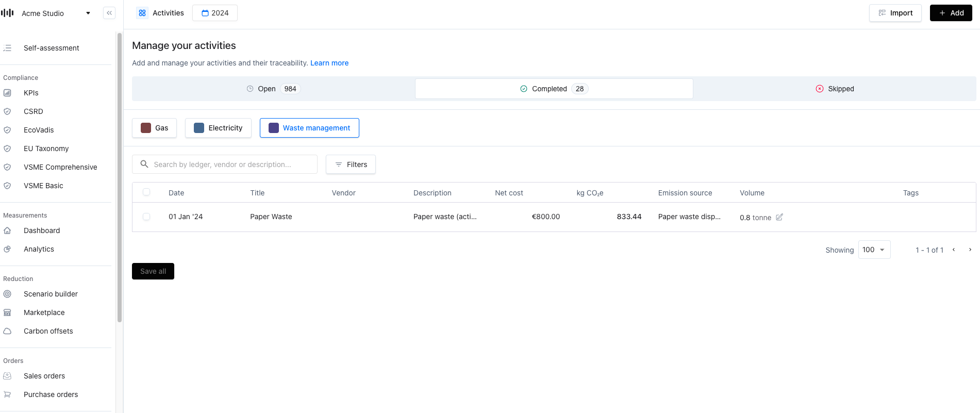The width and height of the screenshot is (980, 413).
Task: Open the Showing 100 rows dropdown
Action: pos(874,250)
